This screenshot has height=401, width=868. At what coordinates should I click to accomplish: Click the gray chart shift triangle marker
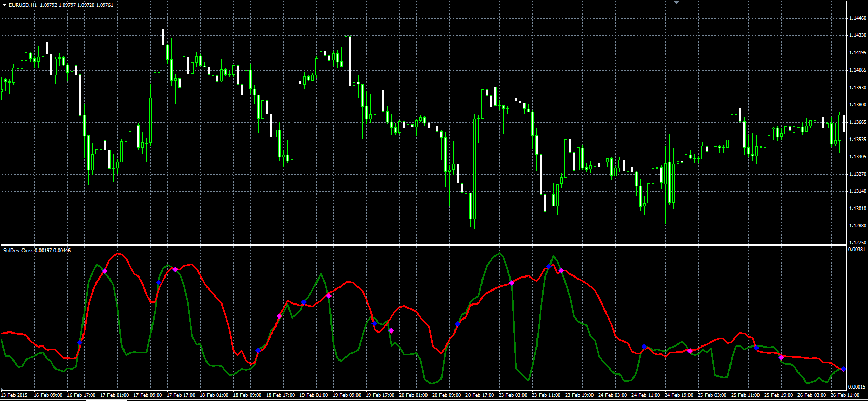tap(676, 2)
